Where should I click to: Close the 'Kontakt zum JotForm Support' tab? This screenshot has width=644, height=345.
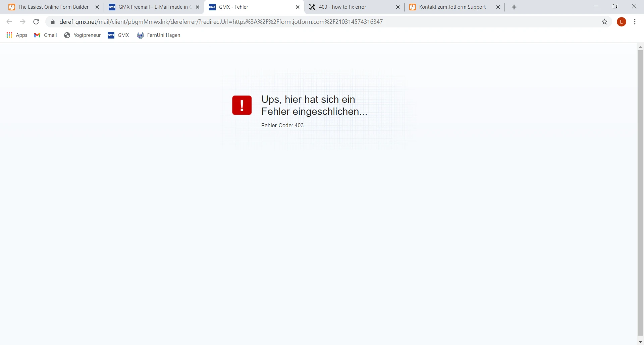(498, 7)
